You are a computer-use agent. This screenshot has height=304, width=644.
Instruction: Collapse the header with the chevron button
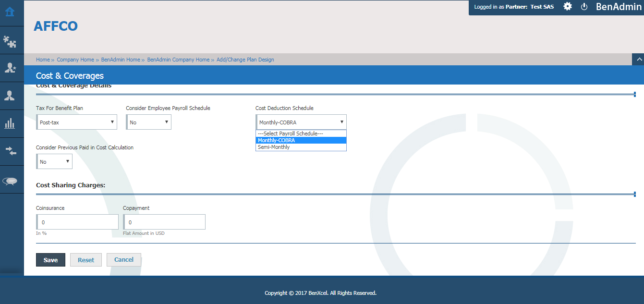point(638,59)
